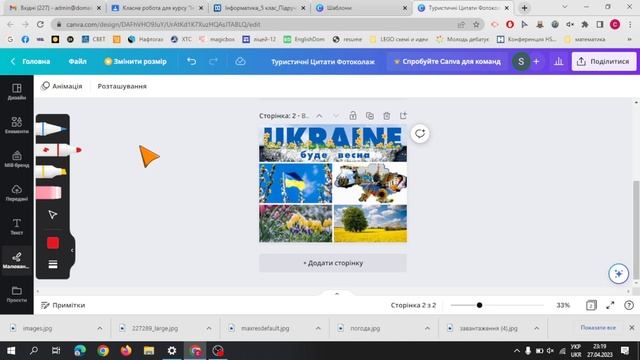The height and width of the screenshot is (360, 640).
Task: Select the yellow field tree photo
Action: 370,223
